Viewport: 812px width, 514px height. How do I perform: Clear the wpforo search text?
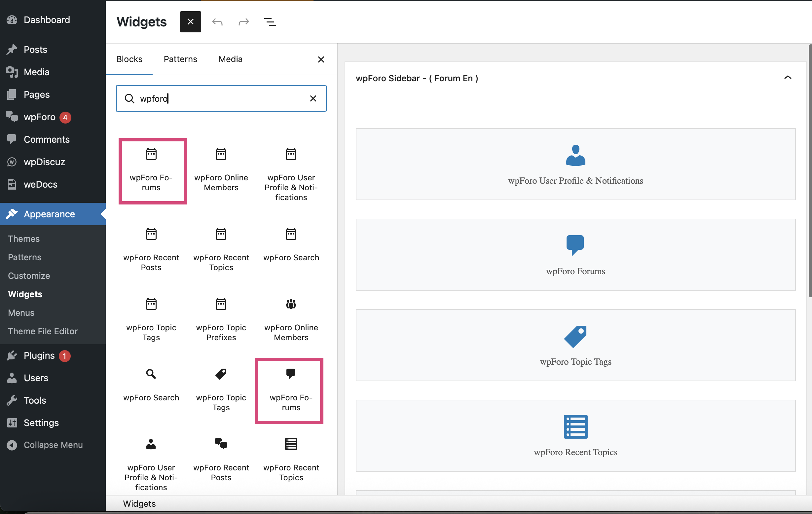click(x=313, y=98)
